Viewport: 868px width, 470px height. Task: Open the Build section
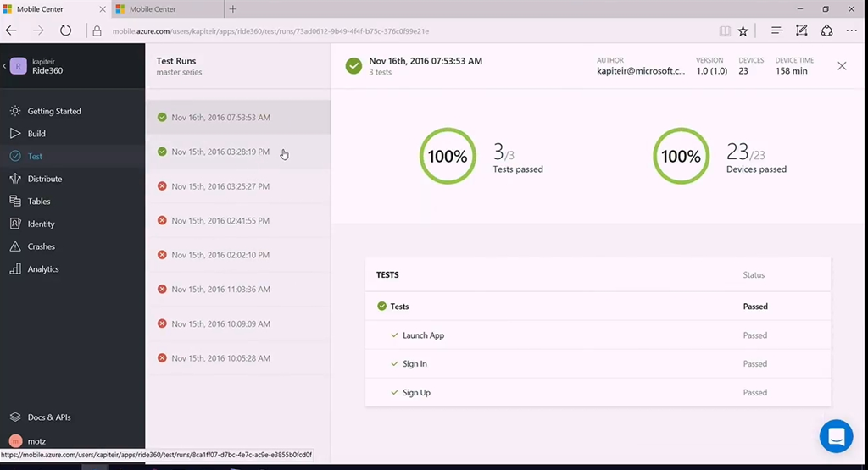click(36, 134)
